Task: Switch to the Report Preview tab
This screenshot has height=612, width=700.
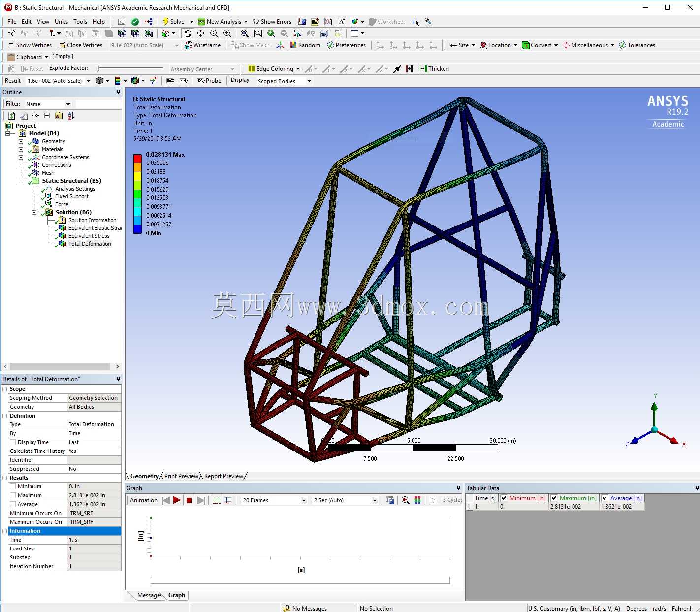Action: click(x=223, y=476)
